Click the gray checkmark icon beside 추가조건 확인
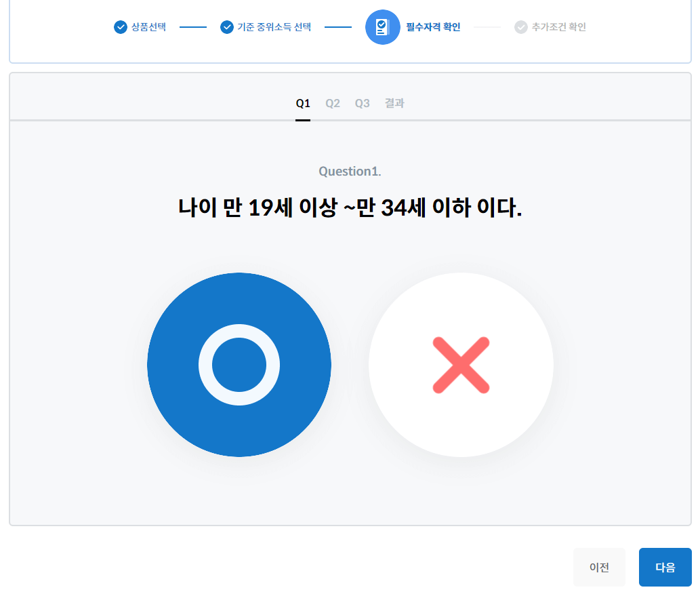The height and width of the screenshot is (594, 700). point(520,27)
